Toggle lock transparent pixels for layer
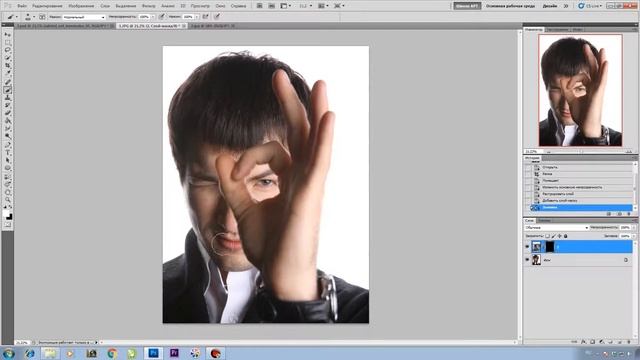The width and height of the screenshot is (640, 360). tap(547, 236)
